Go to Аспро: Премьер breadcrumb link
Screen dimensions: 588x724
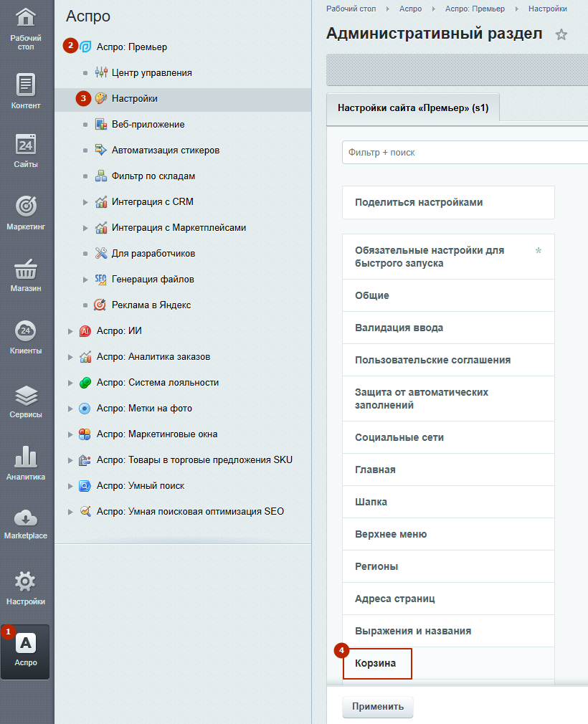point(475,9)
